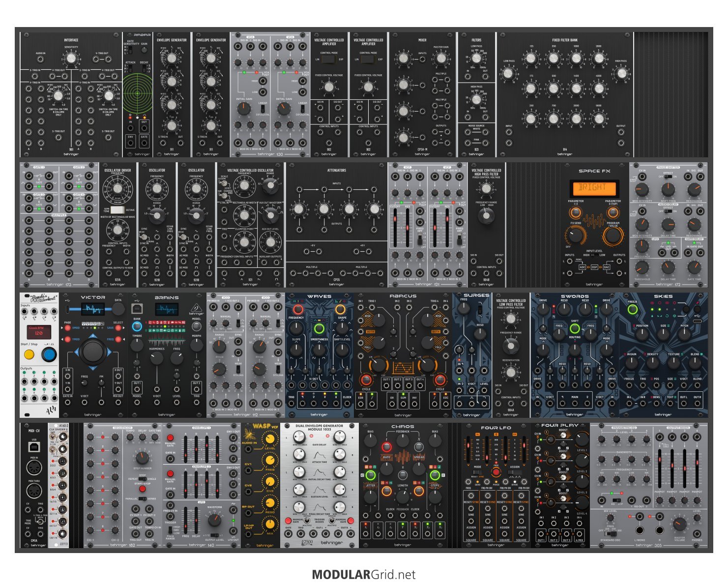The height and width of the screenshot is (585, 728).
Task: Flip the PARALLEL/SERIES switch on sequencer 182
Action: coord(143,498)
